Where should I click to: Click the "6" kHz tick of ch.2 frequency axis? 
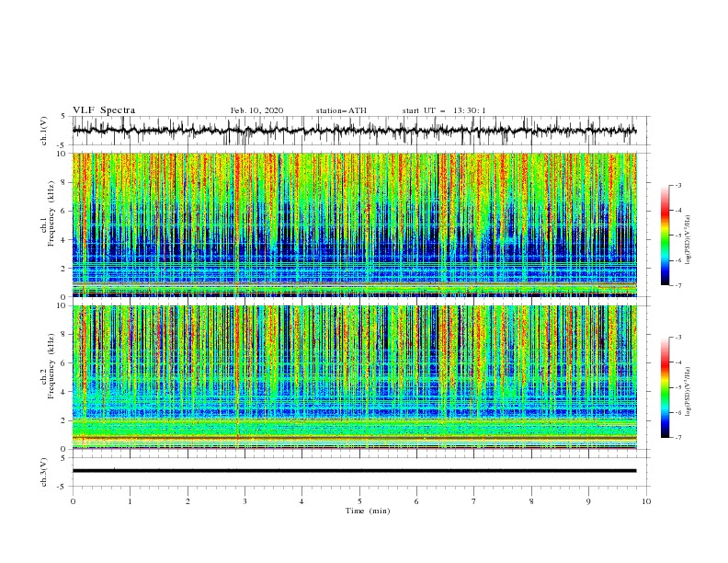tap(65, 363)
